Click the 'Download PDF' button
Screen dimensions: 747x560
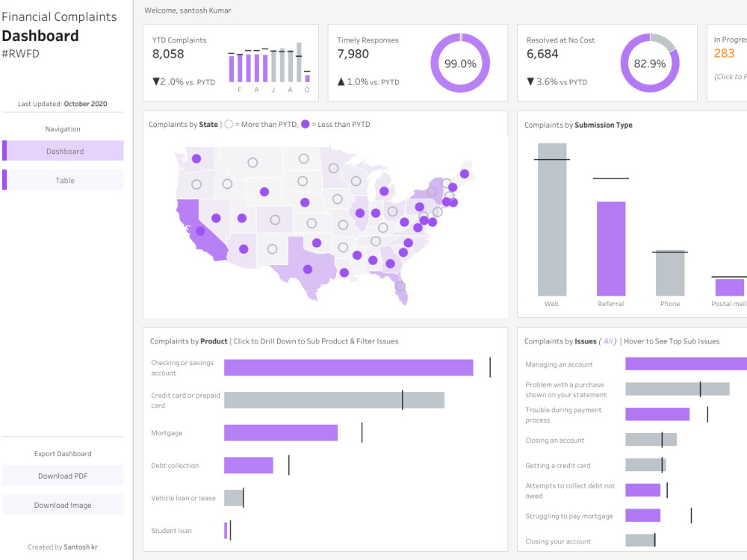63,475
